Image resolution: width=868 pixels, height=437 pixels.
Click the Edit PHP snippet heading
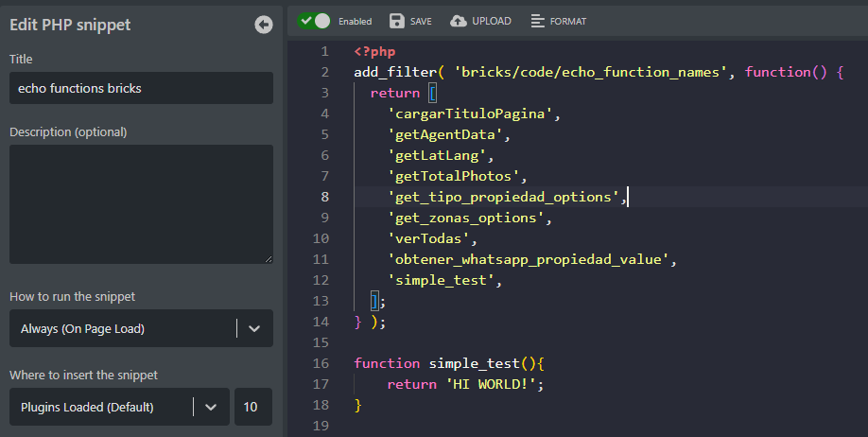(70, 25)
